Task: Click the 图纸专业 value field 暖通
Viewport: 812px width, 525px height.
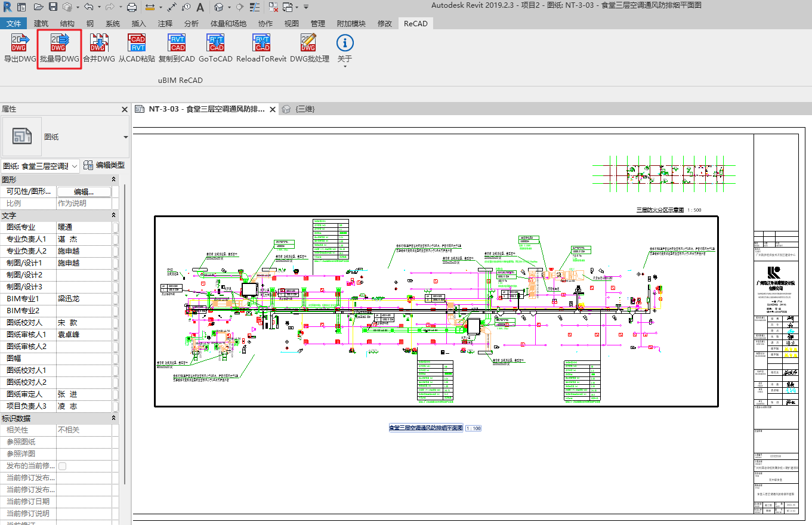Action: (x=84, y=227)
